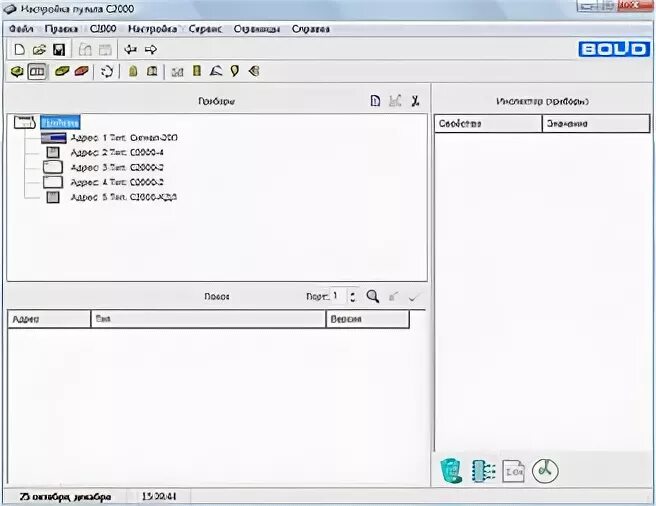Viewport: 656px width, 506px height.
Task: Select device at Адрес 3
Action: click(x=117, y=167)
